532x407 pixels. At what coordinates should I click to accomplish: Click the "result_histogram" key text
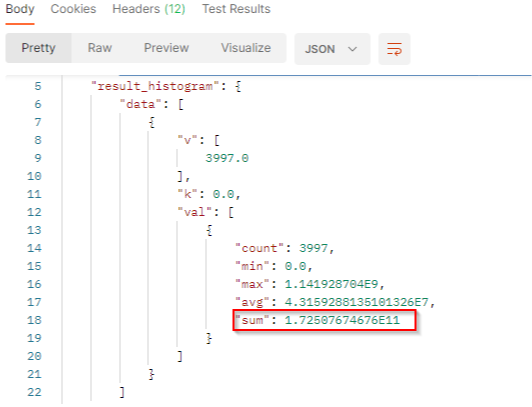(x=155, y=86)
